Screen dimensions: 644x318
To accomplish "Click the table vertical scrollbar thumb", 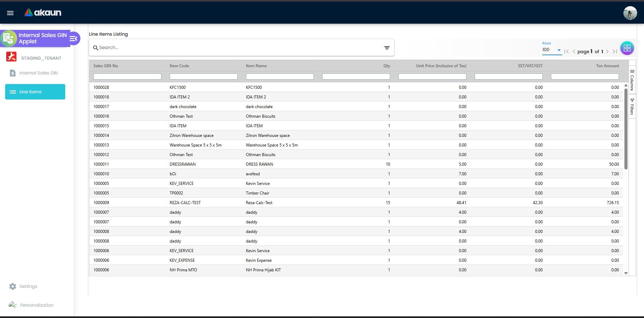I will (x=626, y=129).
